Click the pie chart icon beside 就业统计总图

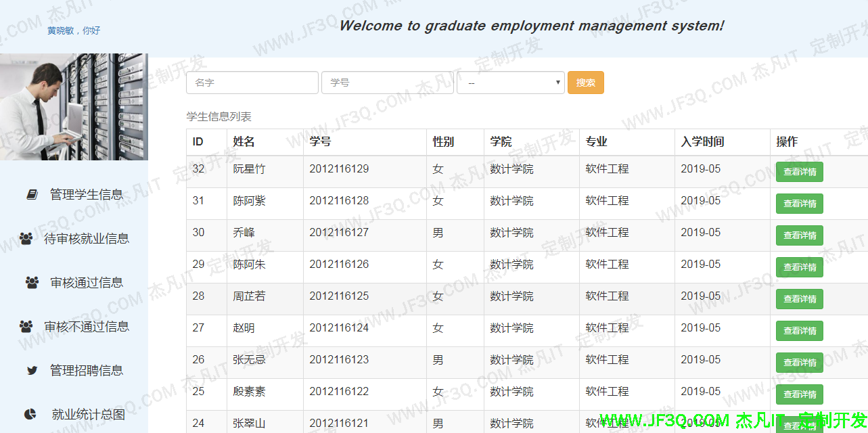tap(30, 415)
